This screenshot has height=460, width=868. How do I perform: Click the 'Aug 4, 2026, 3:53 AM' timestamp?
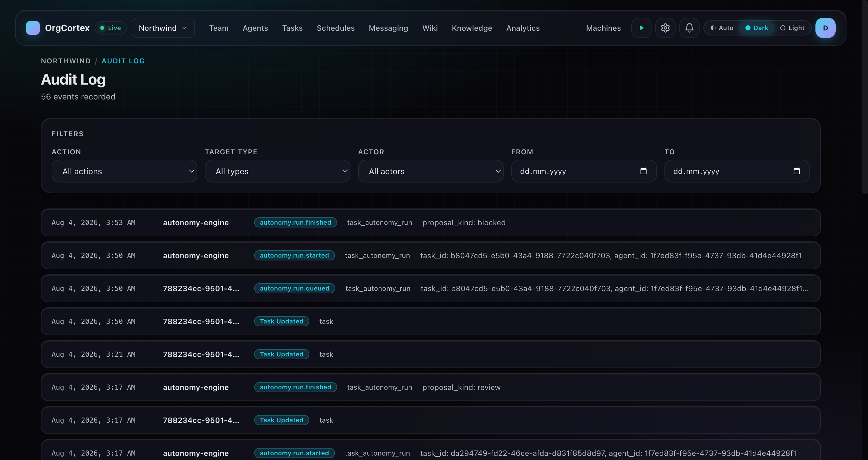(x=93, y=223)
